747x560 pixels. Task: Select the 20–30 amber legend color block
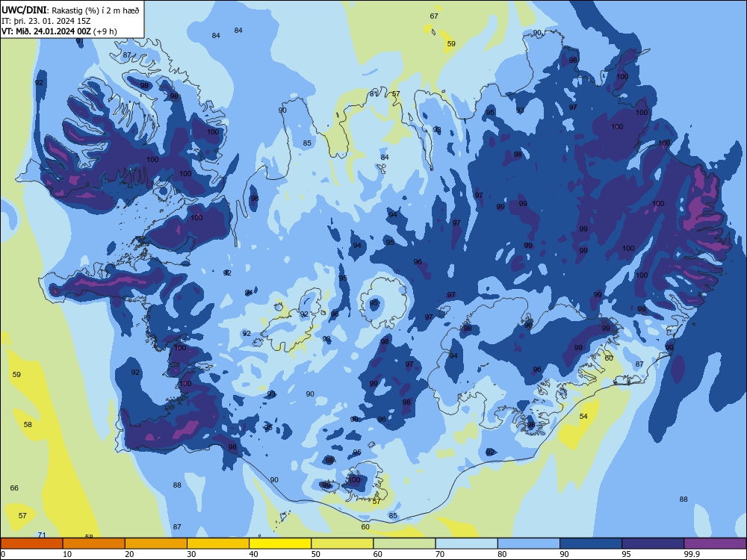point(156,544)
